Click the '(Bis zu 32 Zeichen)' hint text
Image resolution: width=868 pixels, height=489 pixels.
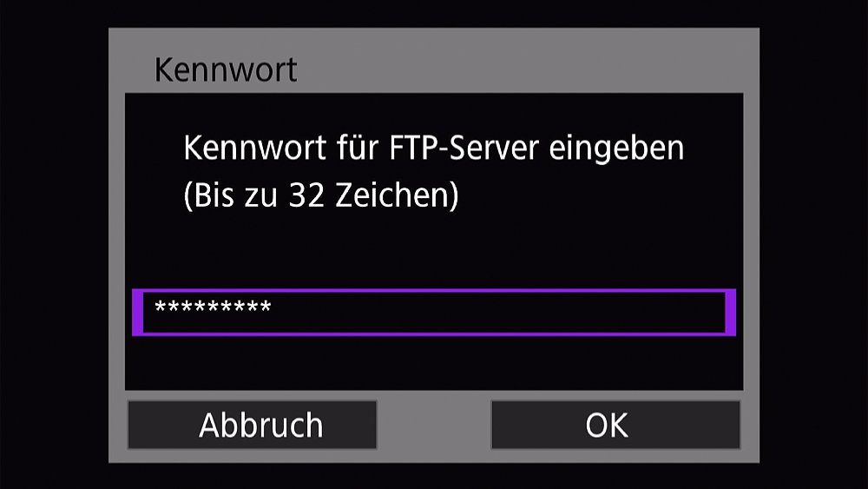(321, 195)
